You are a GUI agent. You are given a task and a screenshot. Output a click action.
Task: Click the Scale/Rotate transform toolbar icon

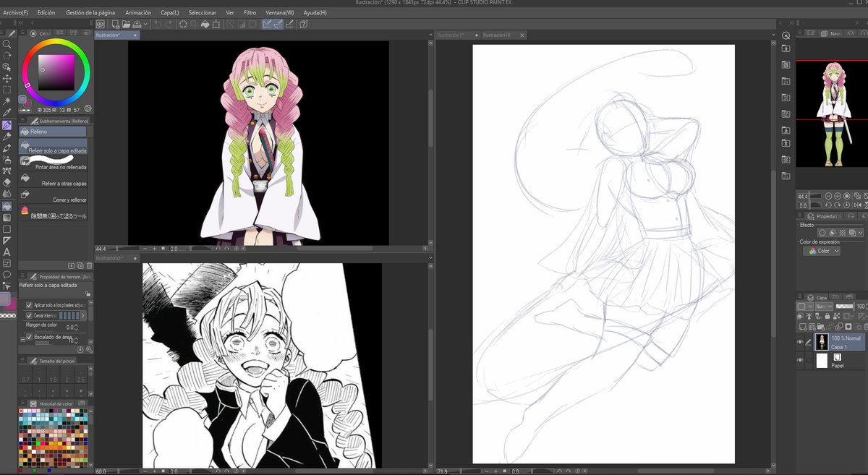pyautogui.click(x=217, y=24)
